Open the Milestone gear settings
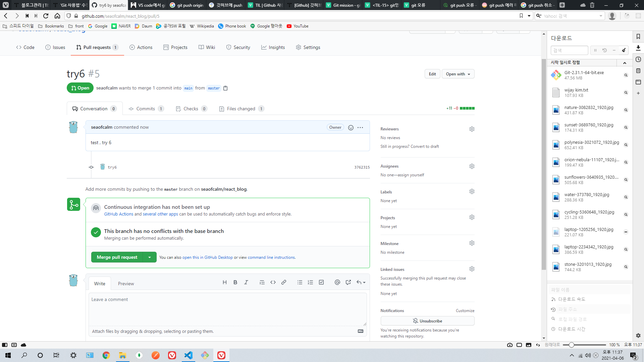Image resolution: width=644 pixels, height=362 pixels. pyautogui.click(x=472, y=243)
